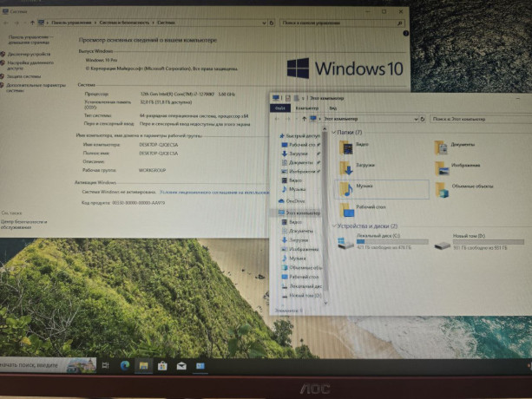This screenshot has height=399, width=532.
Task: Open File Explorer taskbar icon
Action: click(x=143, y=366)
